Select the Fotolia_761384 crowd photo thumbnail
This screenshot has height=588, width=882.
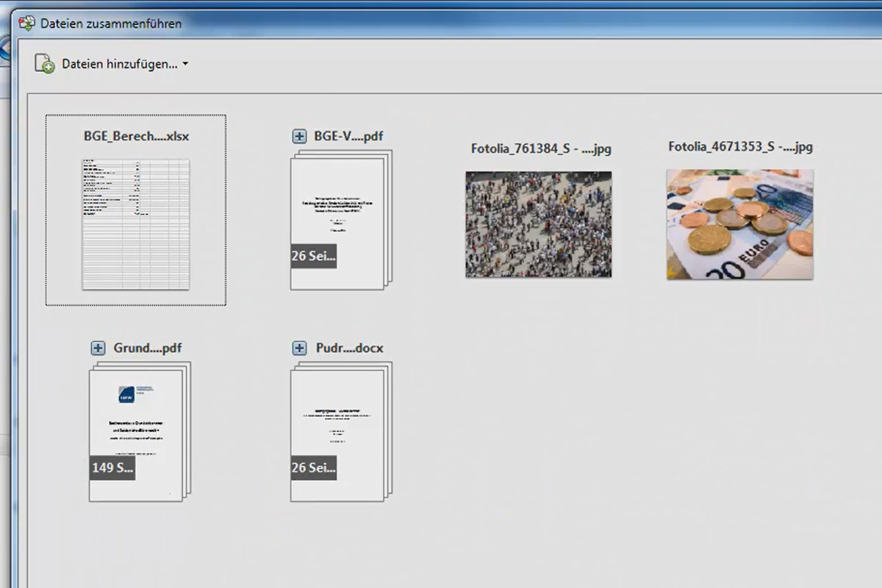pos(538,224)
